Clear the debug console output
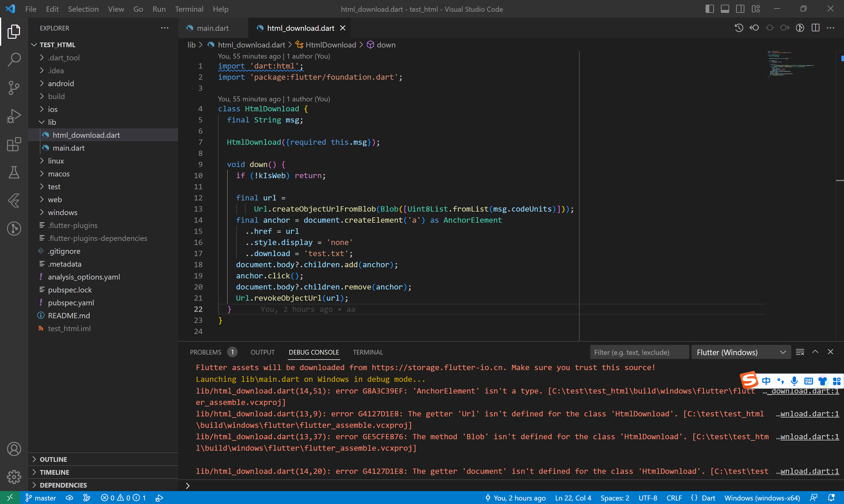 pos(800,352)
